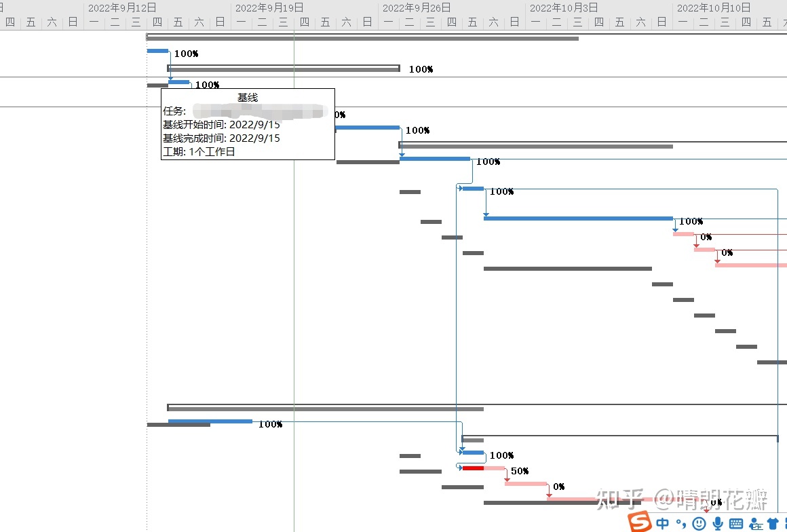Image resolution: width=787 pixels, height=532 pixels.
Task: Click the blue 100% bar starting at 9月26日
Action: click(435, 159)
